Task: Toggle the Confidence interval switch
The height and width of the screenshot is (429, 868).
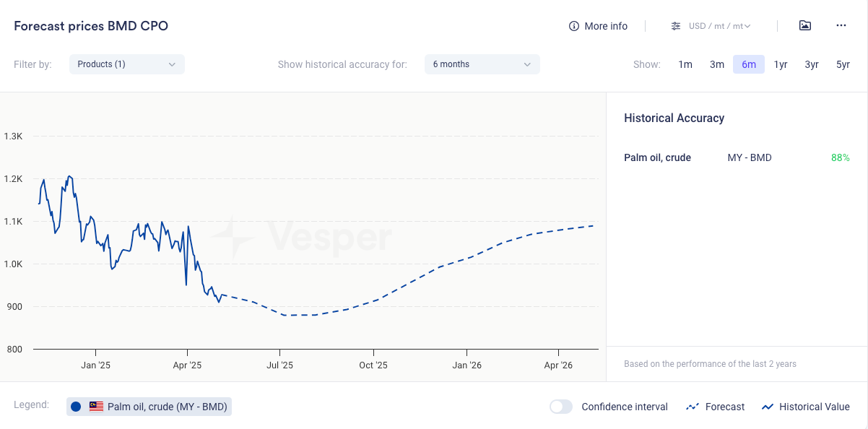Action: tap(561, 407)
